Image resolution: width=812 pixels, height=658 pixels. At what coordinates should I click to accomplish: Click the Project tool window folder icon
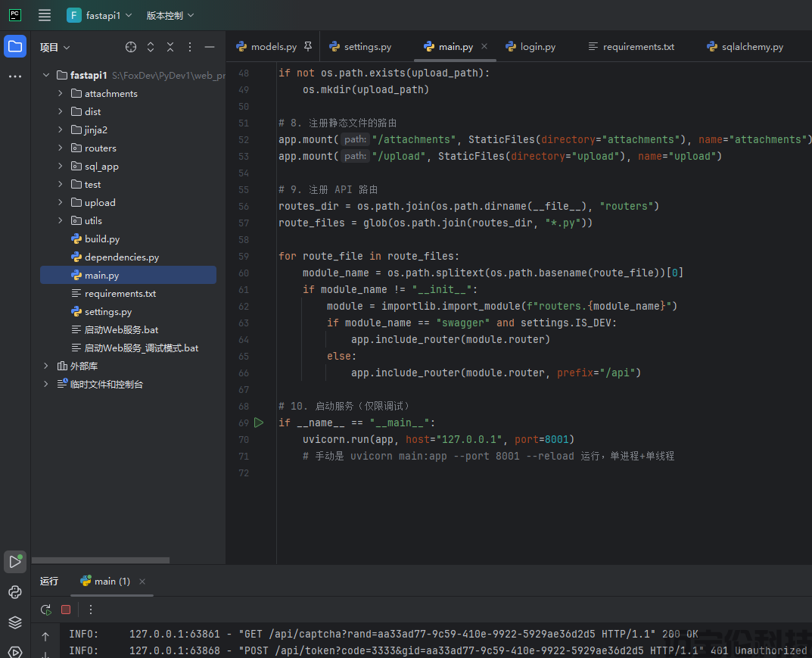pyautogui.click(x=15, y=46)
